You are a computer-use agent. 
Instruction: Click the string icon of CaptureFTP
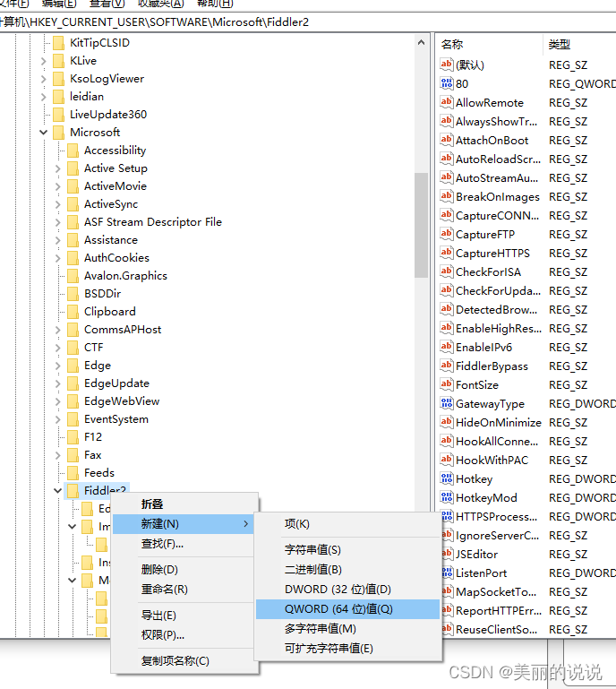pos(447,234)
